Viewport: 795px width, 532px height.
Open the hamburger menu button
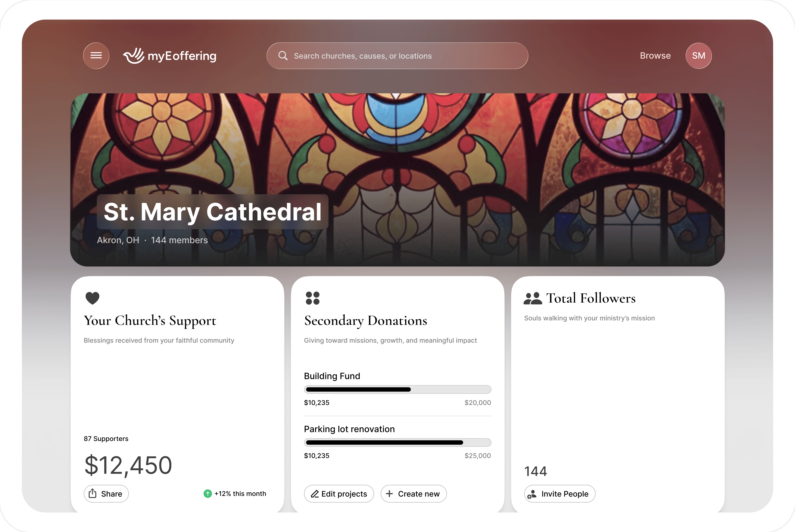tap(96, 56)
